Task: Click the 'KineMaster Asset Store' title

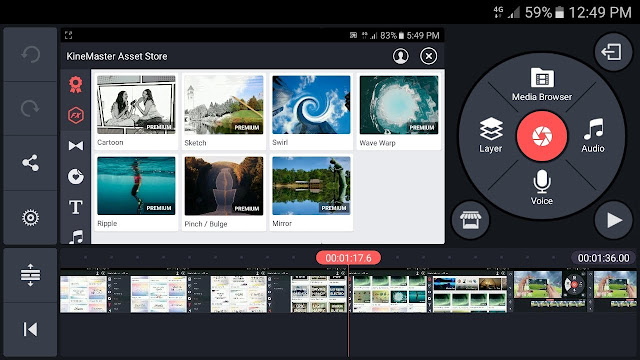Action: (117, 56)
